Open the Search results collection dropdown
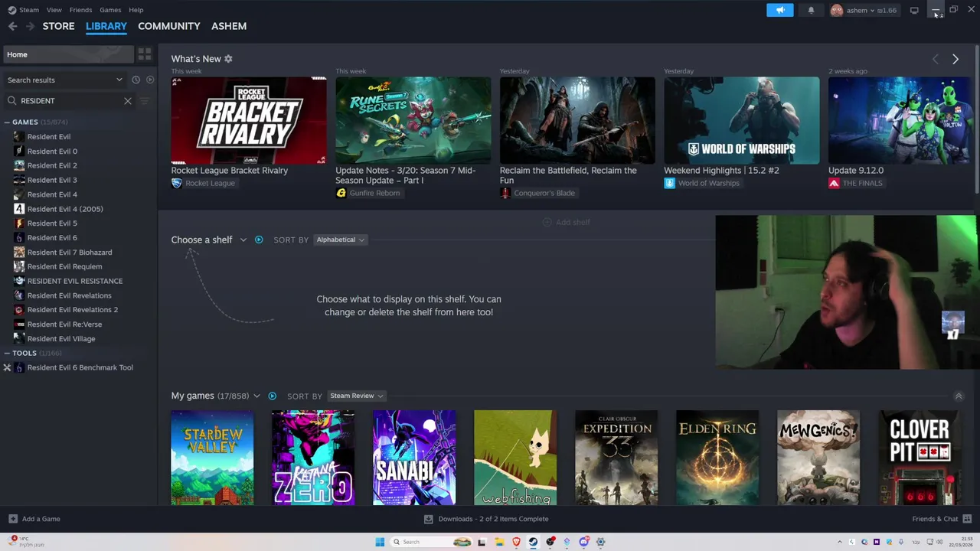The width and height of the screenshot is (980, 551). [x=65, y=80]
